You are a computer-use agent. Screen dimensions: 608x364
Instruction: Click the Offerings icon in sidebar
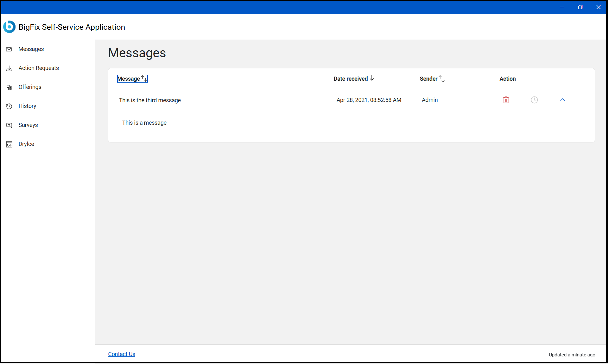point(9,87)
